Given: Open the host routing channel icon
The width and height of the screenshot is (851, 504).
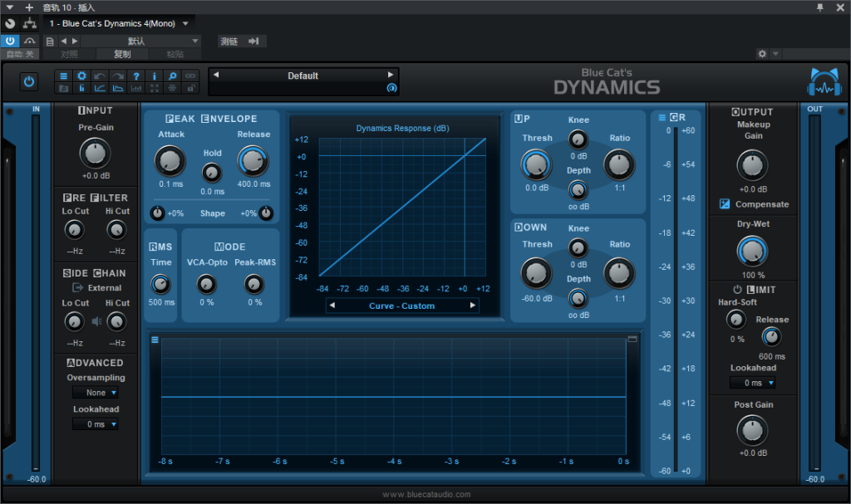Looking at the screenshot, I should [30, 23].
